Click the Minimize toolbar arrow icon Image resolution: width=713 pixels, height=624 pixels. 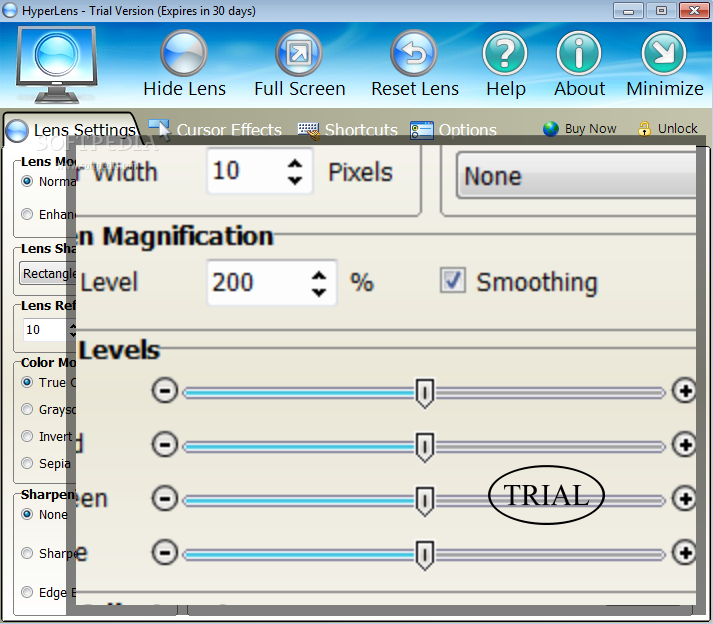(x=664, y=53)
